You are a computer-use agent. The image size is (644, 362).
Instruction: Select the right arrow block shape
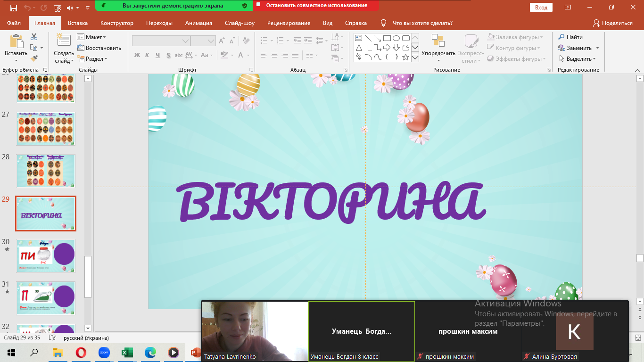[x=387, y=48]
